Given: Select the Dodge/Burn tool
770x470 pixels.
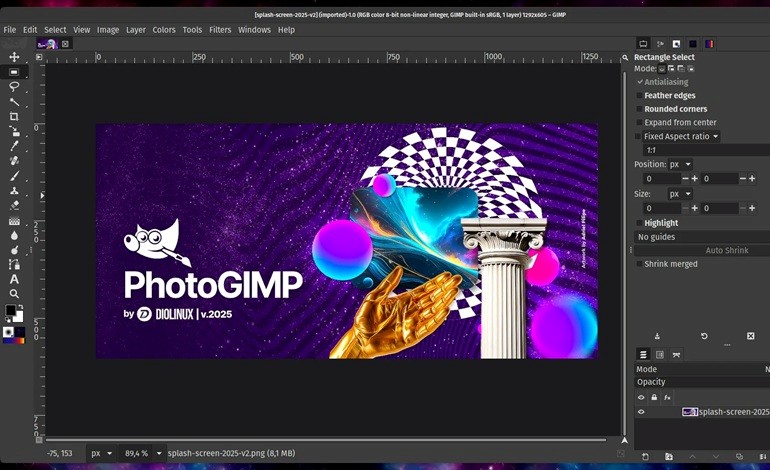Looking at the screenshot, I should 14,250.
